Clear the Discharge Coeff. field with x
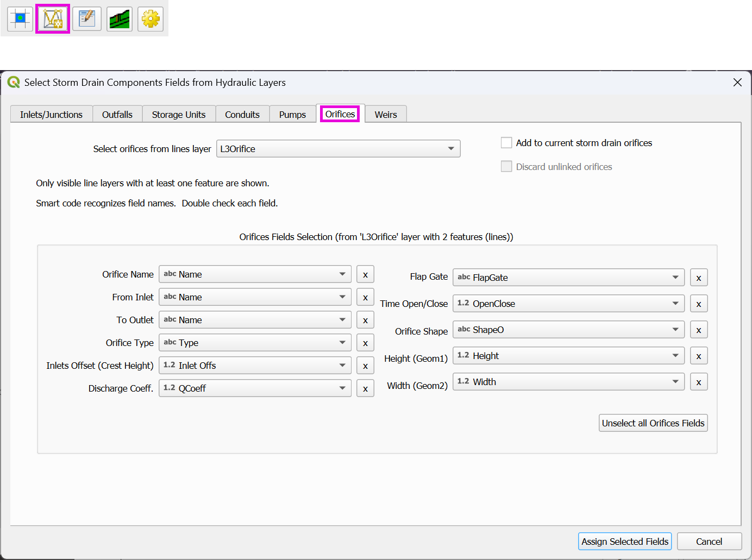 tap(365, 389)
